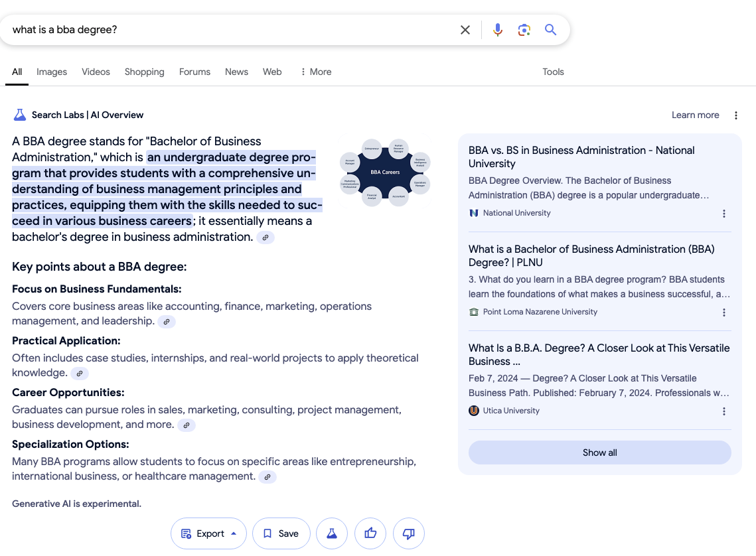Open the source link beside Specialization Options
Viewport: 756px width, 556px height.
click(x=267, y=476)
